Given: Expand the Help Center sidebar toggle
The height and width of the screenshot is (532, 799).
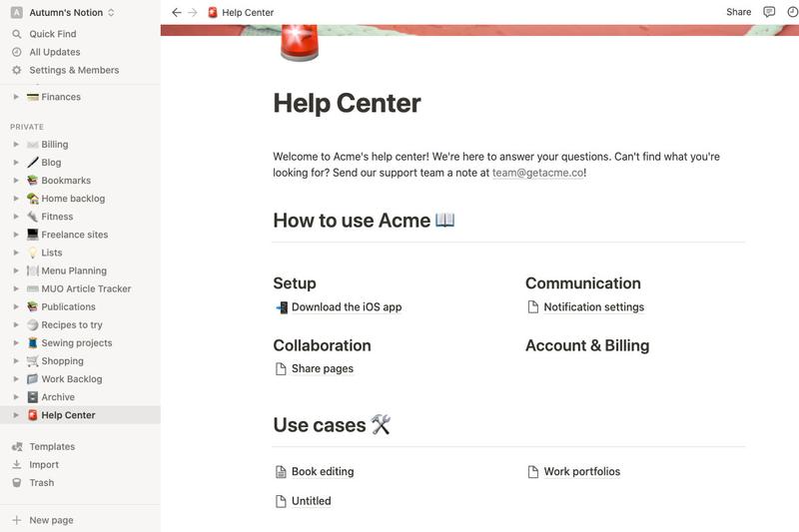Looking at the screenshot, I should pos(16,415).
